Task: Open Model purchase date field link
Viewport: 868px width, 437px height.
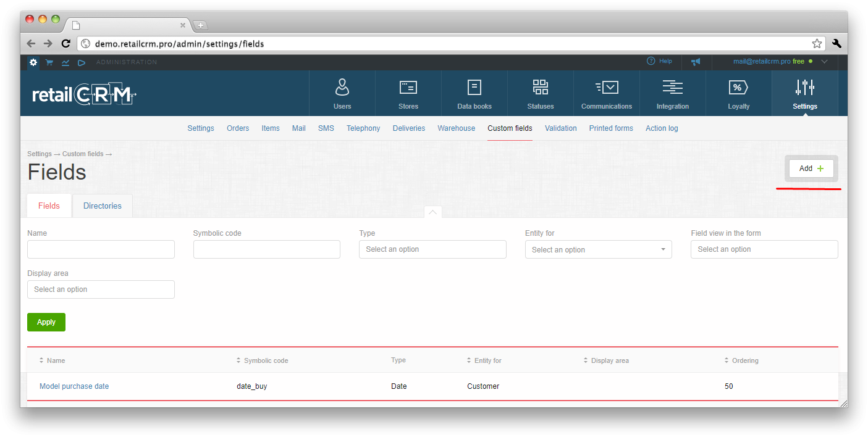Action: 74,386
